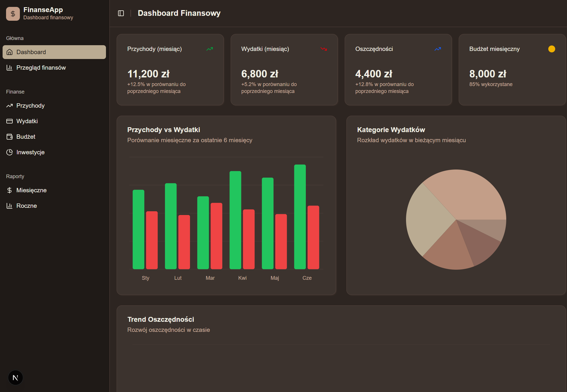Click the FinanseApp dollar logo icon
This screenshot has width=567, height=392.
point(13,14)
